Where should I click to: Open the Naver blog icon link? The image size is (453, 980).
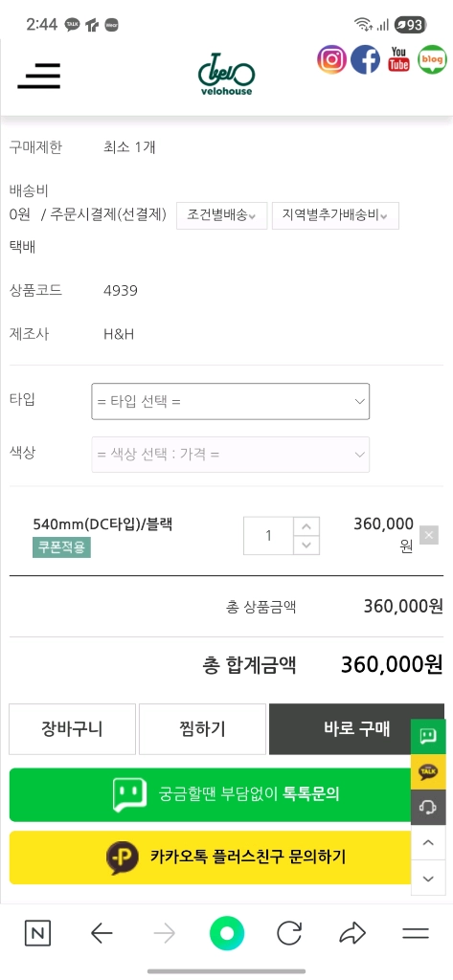(x=432, y=60)
